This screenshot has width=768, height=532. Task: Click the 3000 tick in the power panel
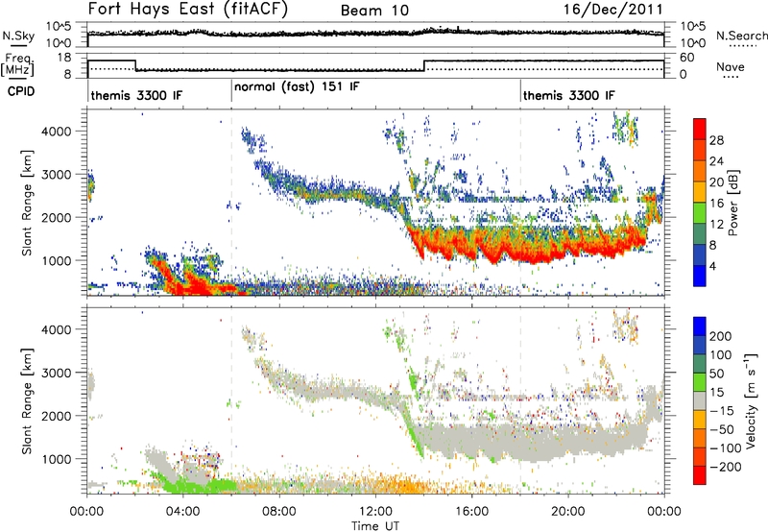[x=57, y=175]
